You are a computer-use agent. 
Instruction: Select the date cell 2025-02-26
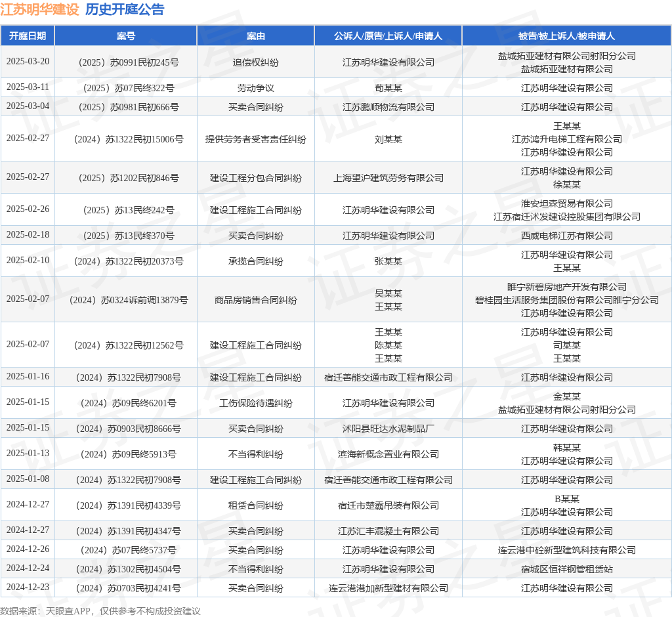28,209
